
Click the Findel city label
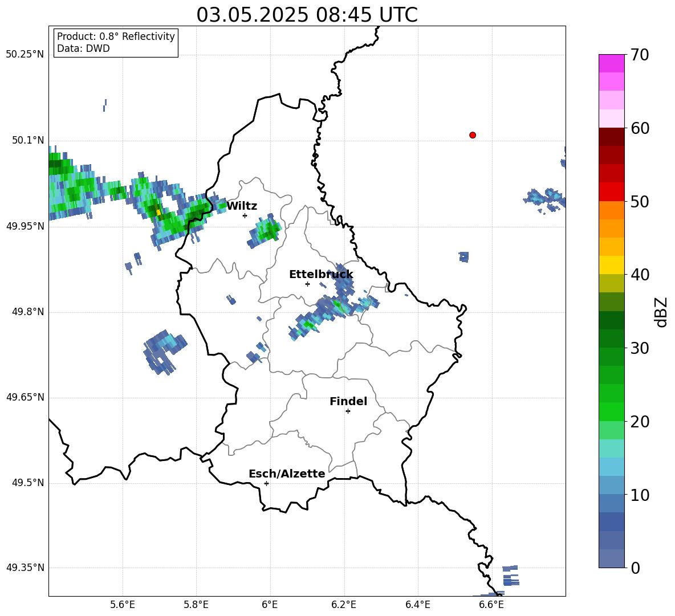tap(348, 401)
